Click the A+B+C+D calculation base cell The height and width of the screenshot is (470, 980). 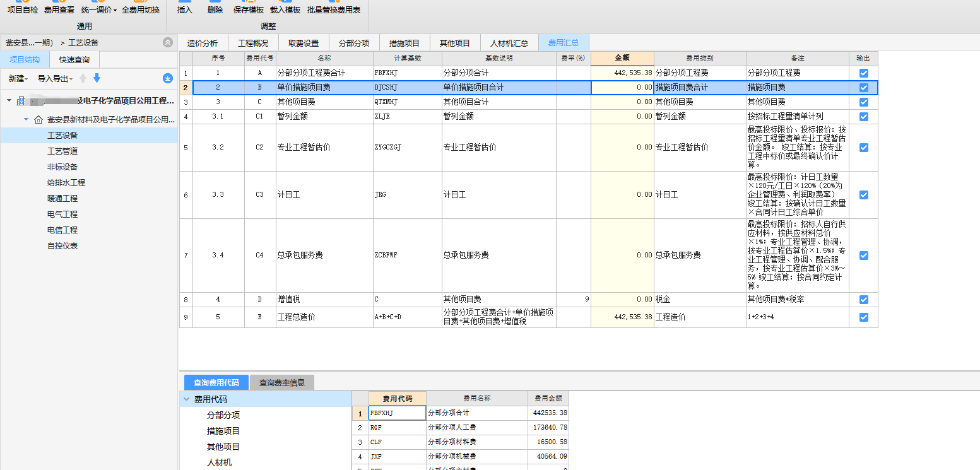[x=408, y=317]
